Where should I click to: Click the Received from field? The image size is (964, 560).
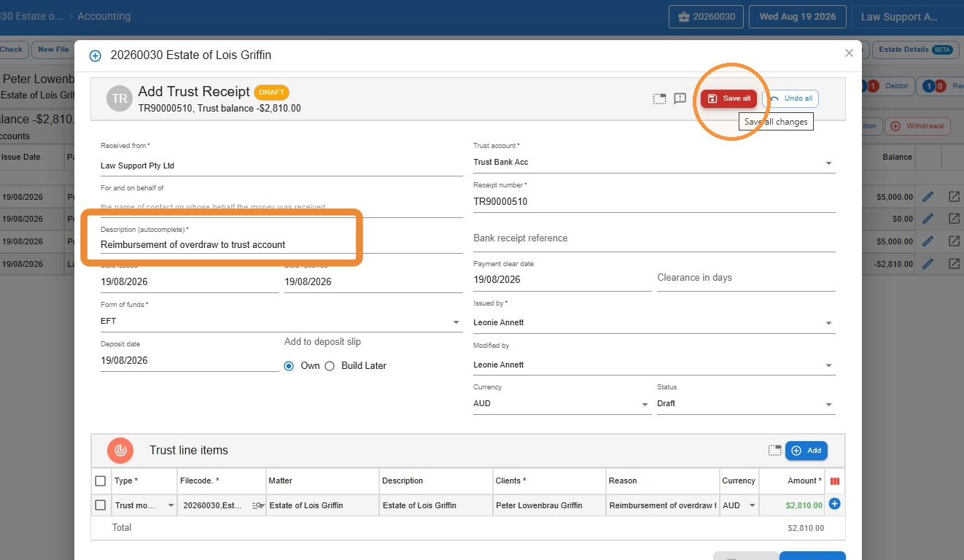[x=281, y=166]
